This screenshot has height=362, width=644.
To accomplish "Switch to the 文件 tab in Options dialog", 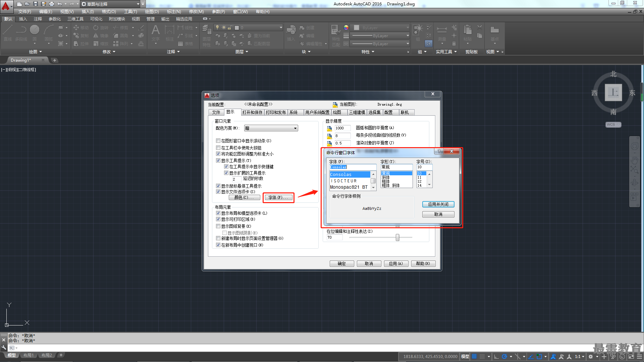I will click(x=216, y=112).
